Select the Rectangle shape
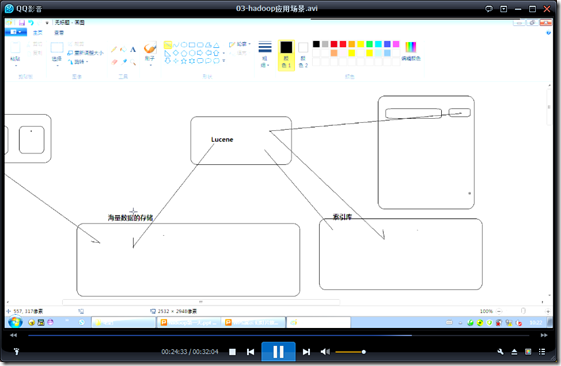Viewport: 561px width, 366px height. coord(192,45)
